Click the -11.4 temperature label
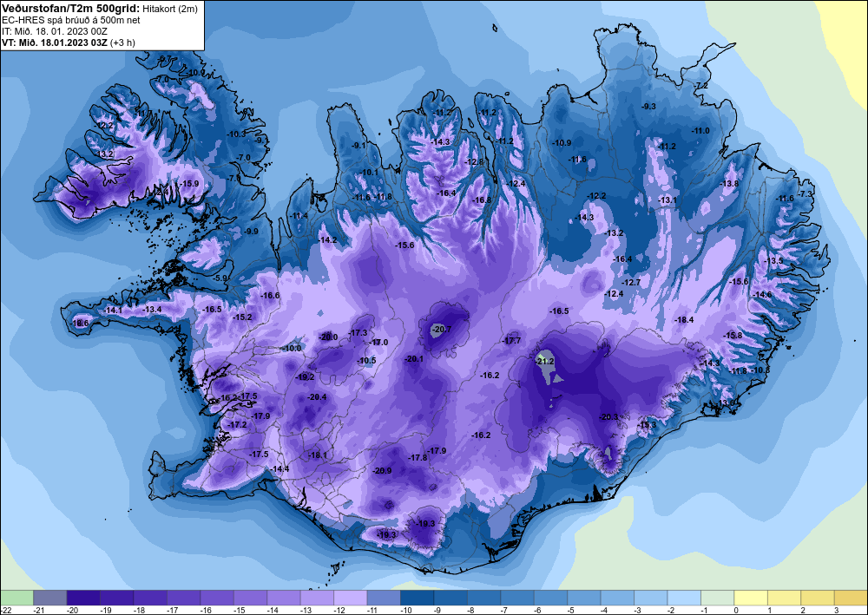The image size is (868, 615). coord(299,216)
